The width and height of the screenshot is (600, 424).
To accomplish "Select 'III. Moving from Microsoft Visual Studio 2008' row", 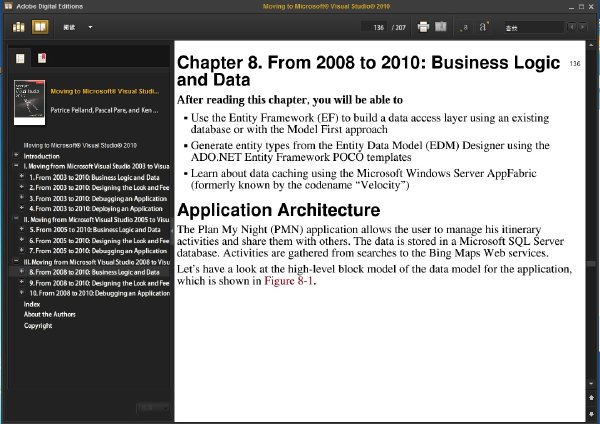I will (96, 262).
